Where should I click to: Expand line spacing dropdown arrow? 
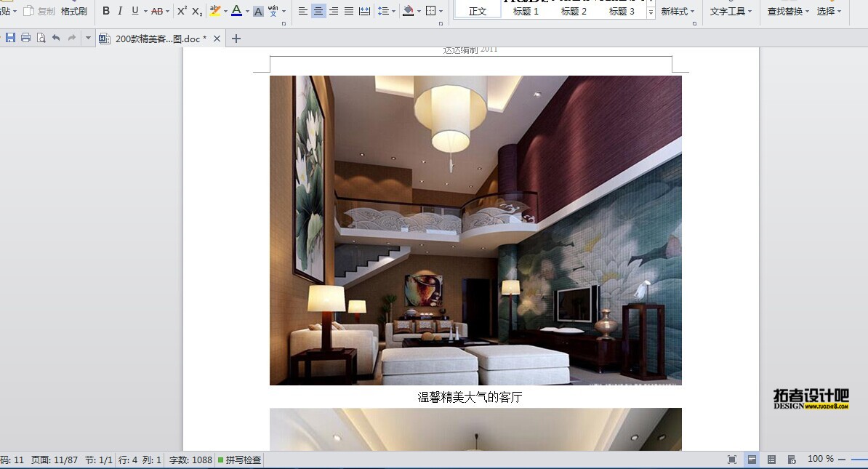(393, 11)
